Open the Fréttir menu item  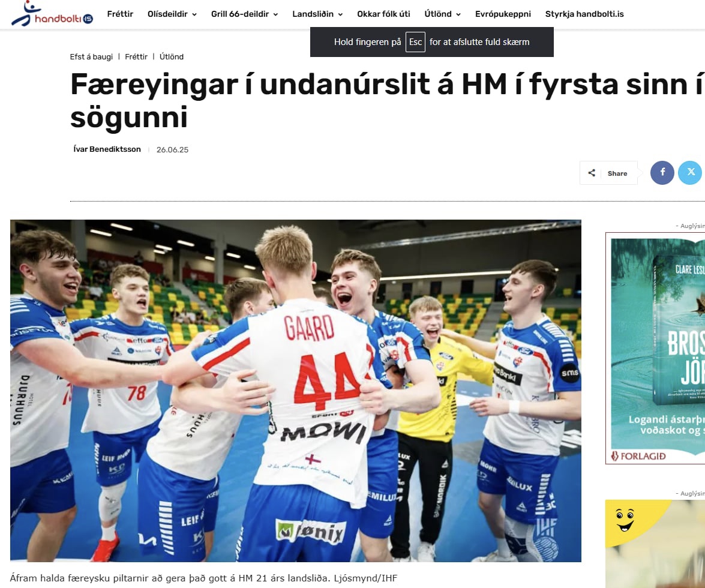[x=120, y=14]
